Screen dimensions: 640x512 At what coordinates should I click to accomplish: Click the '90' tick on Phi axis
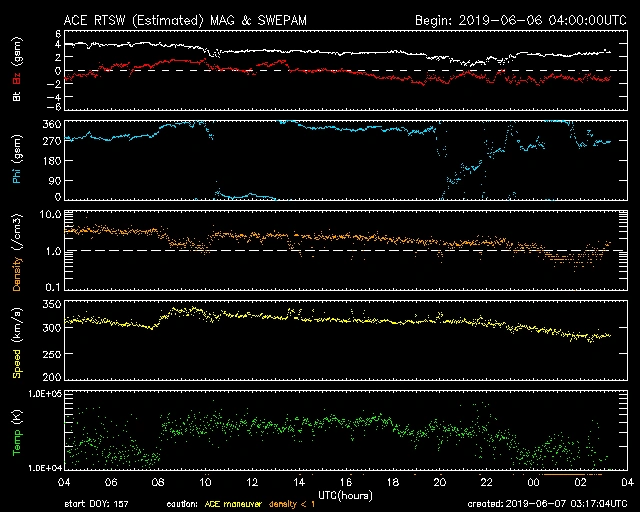click(56, 180)
